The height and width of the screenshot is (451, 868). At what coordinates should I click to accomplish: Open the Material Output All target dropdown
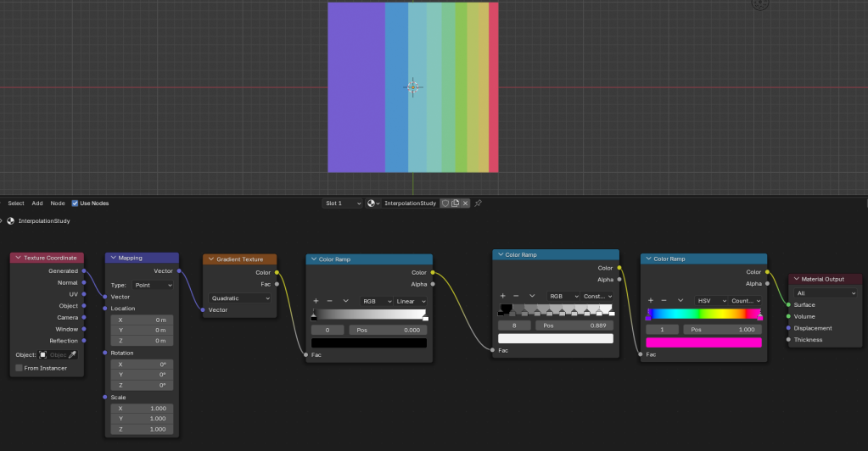[825, 293]
